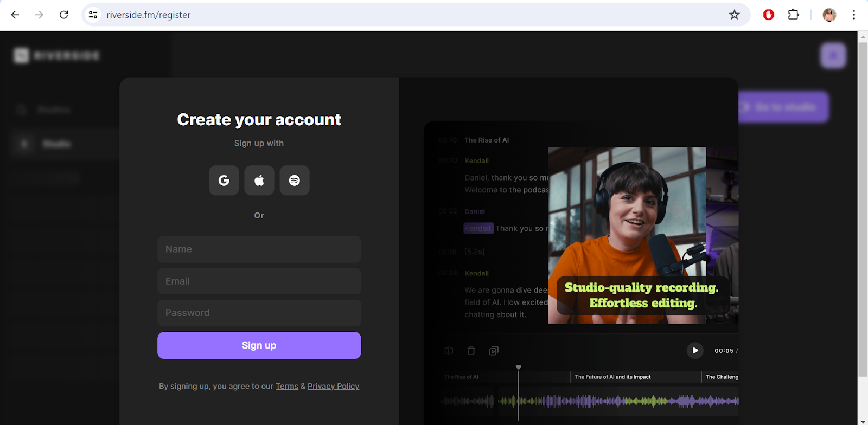
Task: Open the Privacy Policy link
Action: tap(333, 386)
